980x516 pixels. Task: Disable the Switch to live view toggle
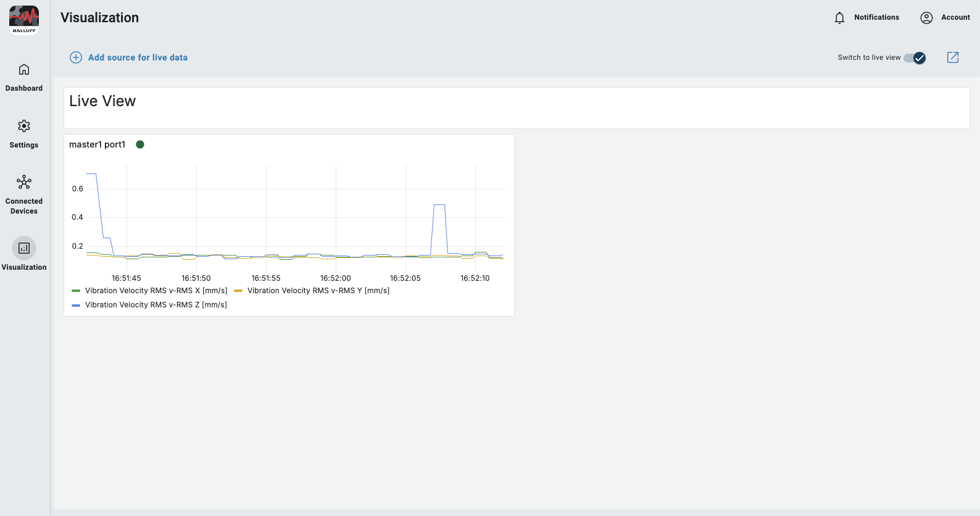tap(915, 58)
